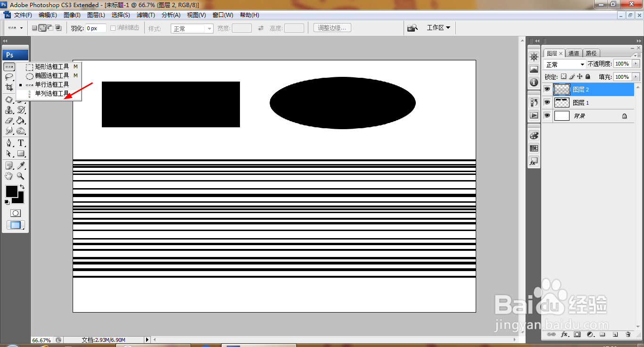Viewport: 644px width, 347px height.
Task: Toggle lock transparent pixels
Action: (x=563, y=76)
